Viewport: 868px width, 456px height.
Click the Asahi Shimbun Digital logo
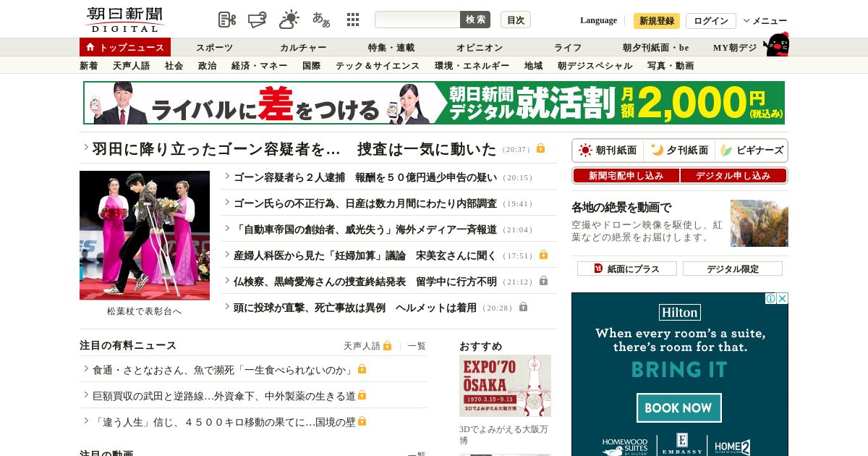click(x=124, y=20)
